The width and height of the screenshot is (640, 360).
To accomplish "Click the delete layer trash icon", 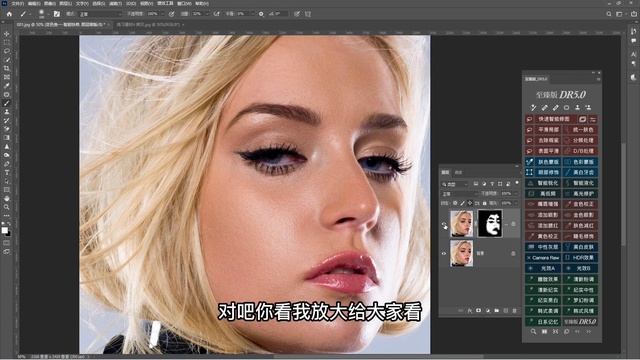I will [x=514, y=311].
